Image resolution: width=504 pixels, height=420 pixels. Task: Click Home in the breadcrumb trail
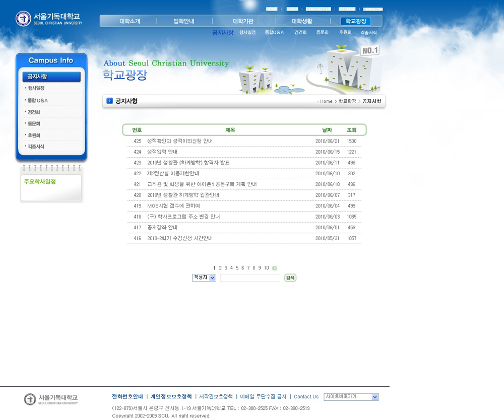point(326,102)
